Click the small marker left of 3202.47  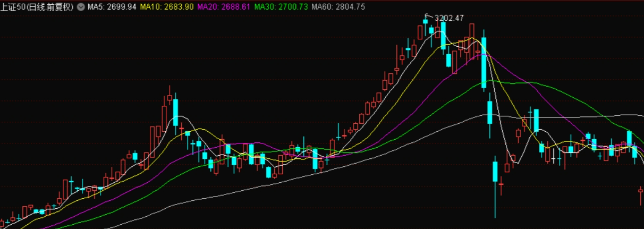pos(426,16)
